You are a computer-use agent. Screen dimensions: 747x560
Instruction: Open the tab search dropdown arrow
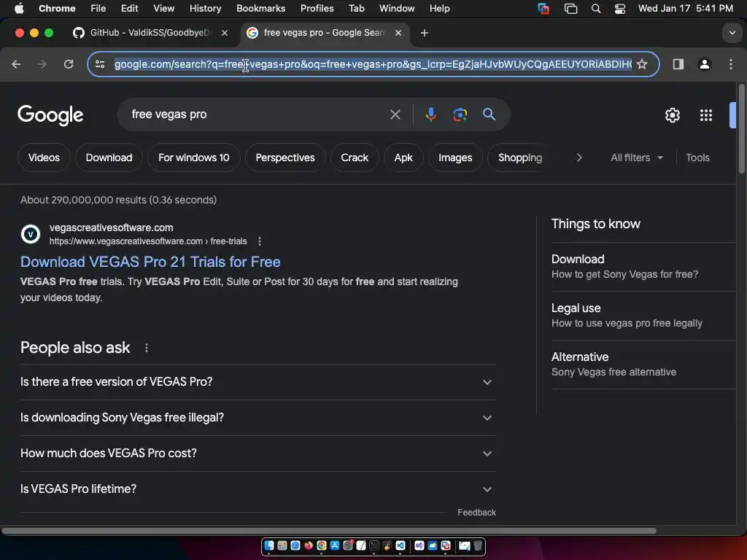pos(732,33)
